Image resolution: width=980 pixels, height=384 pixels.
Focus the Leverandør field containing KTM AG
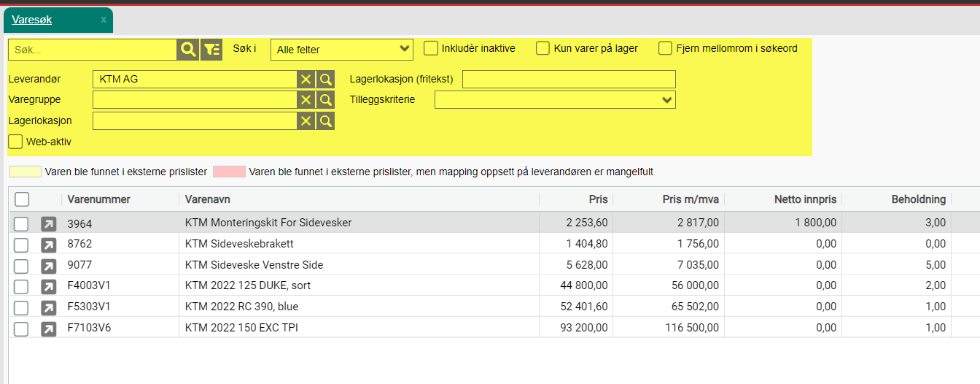tap(195, 79)
